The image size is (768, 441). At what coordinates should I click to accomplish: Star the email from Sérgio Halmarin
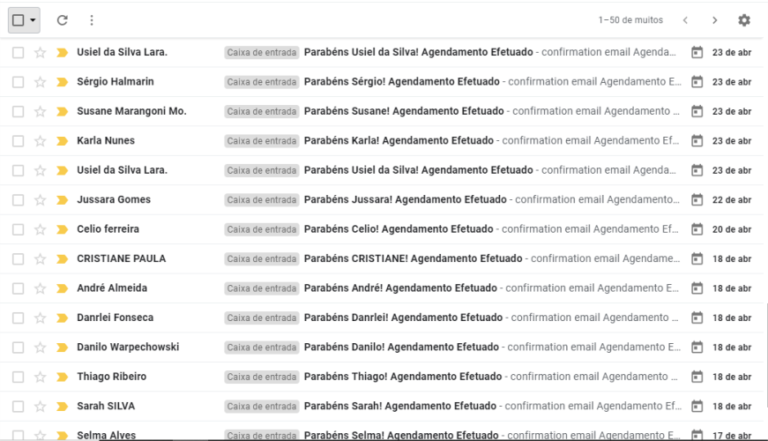[x=40, y=82]
